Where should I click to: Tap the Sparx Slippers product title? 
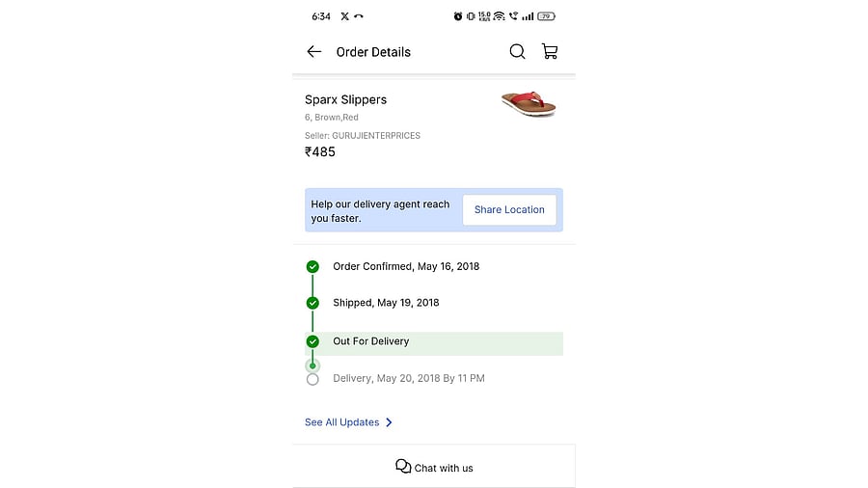point(345,99)
